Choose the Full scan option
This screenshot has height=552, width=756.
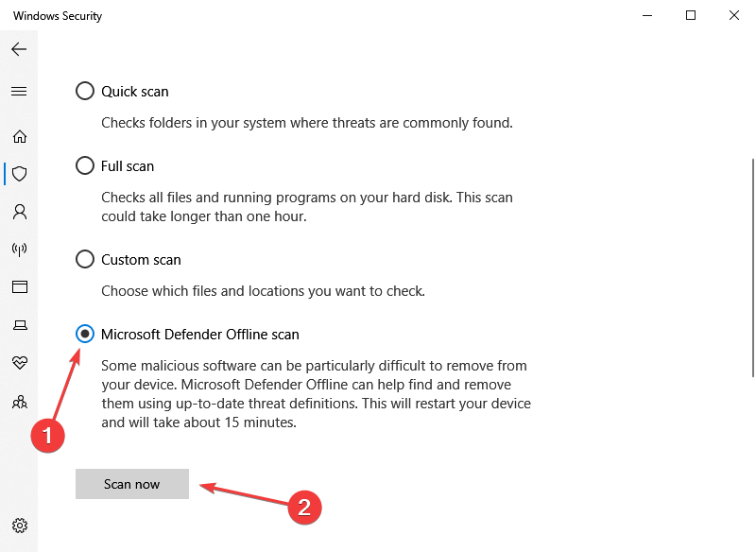(85, 166)
